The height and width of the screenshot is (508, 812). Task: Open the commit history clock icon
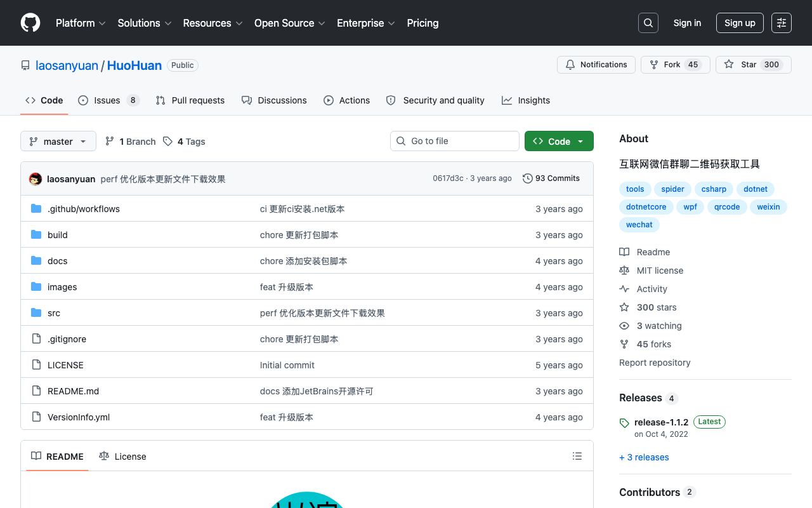(x=528, y=178)
